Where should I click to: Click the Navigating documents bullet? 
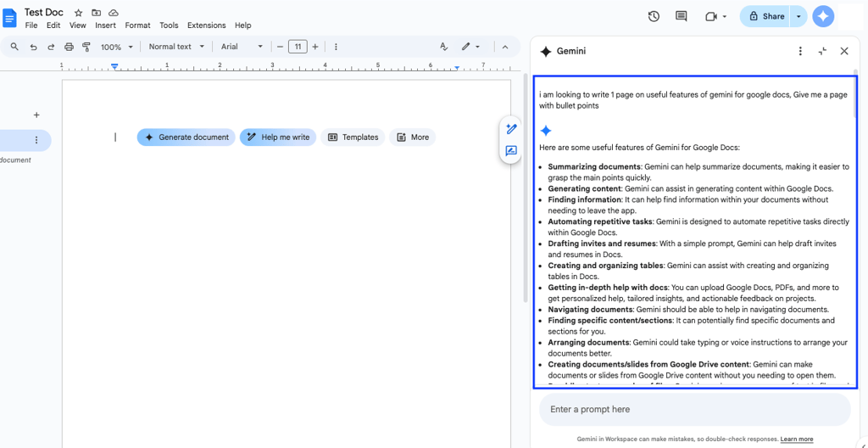pyautogui.click(x=688, y=310)
